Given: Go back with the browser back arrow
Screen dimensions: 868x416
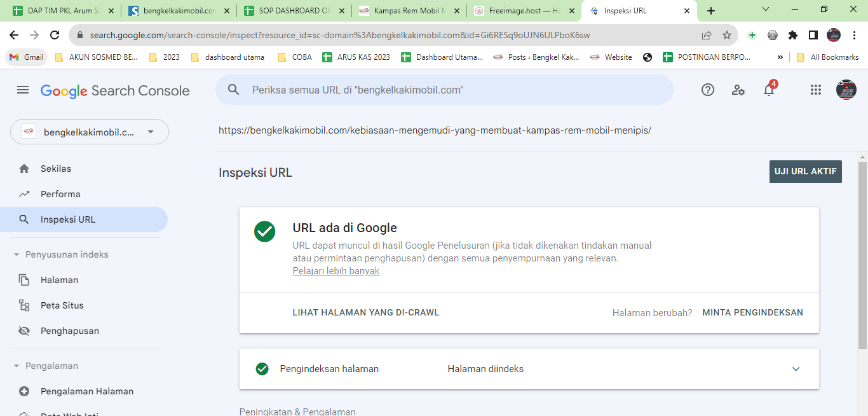Looking at the screenshot, I should pyautogui.click(x=14, y=35).
